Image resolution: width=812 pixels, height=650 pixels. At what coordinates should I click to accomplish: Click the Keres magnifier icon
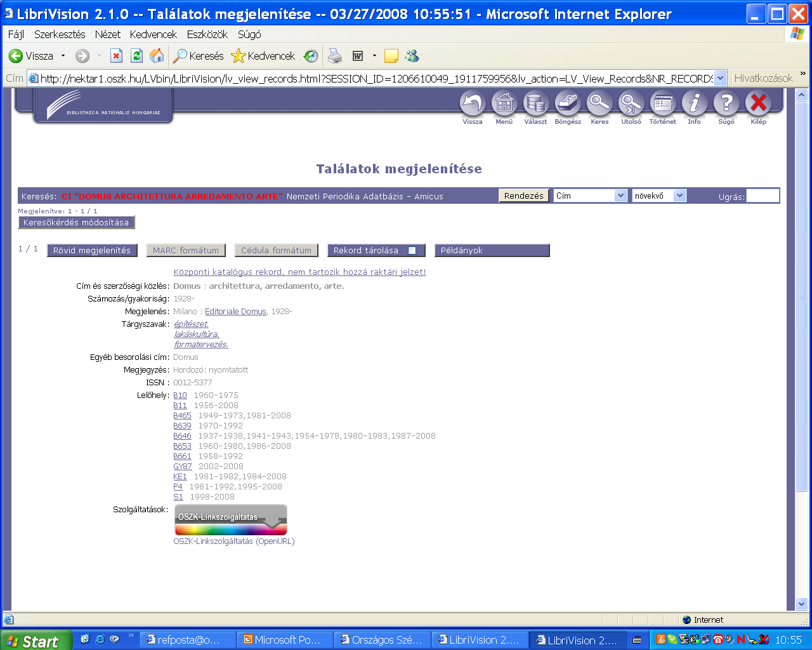[x=599, y=103]
